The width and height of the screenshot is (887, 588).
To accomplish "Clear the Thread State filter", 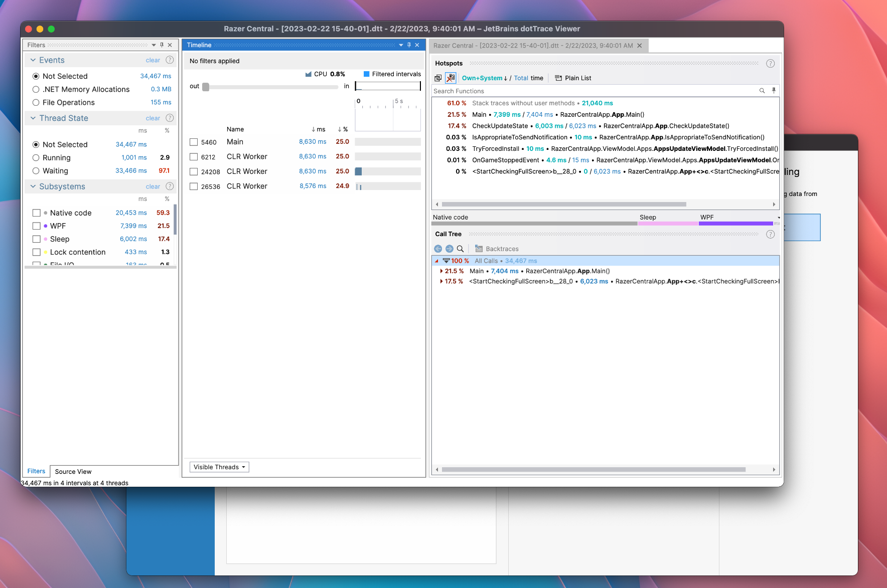I will point(153,118).
